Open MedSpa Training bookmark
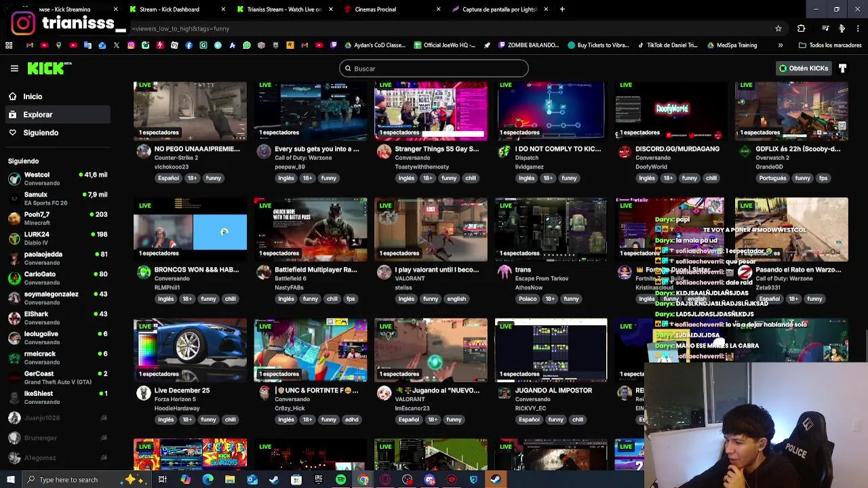This screenshot has width=868, height=488. (x=732, y=45)
